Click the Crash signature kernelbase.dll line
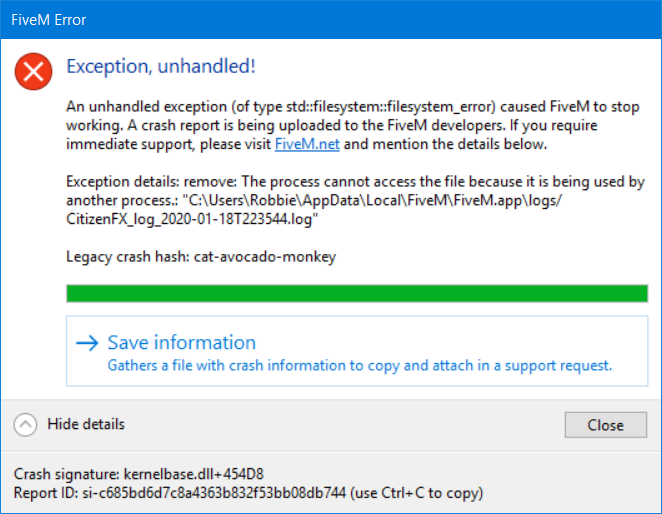 (139, 473)
